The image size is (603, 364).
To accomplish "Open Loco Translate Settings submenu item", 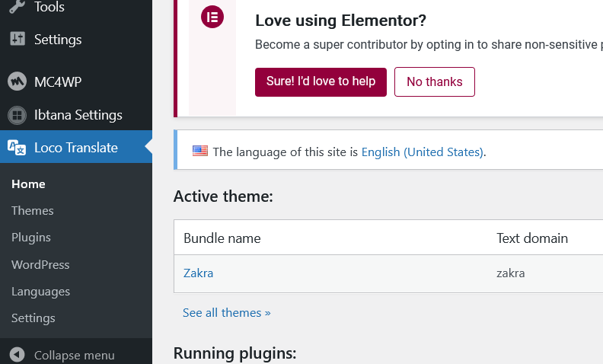I will click(33, 318).
